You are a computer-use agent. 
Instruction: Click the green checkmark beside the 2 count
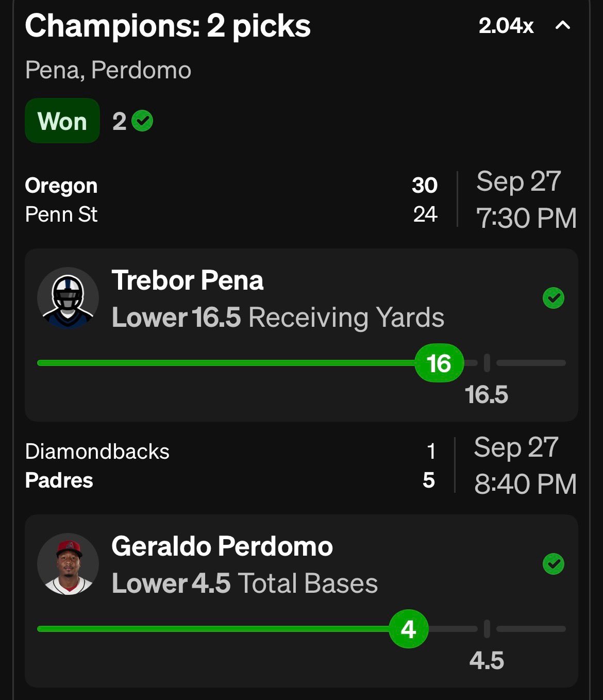[142, 122]
